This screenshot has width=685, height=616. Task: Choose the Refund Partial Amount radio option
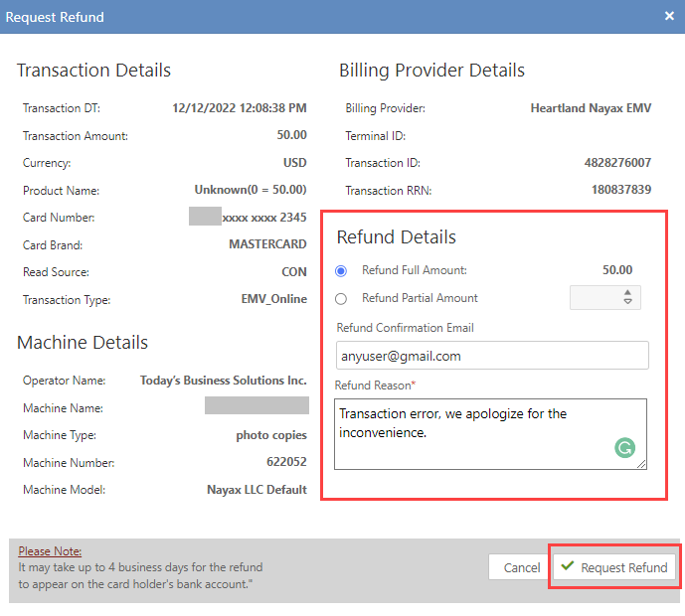pos(342,298)
